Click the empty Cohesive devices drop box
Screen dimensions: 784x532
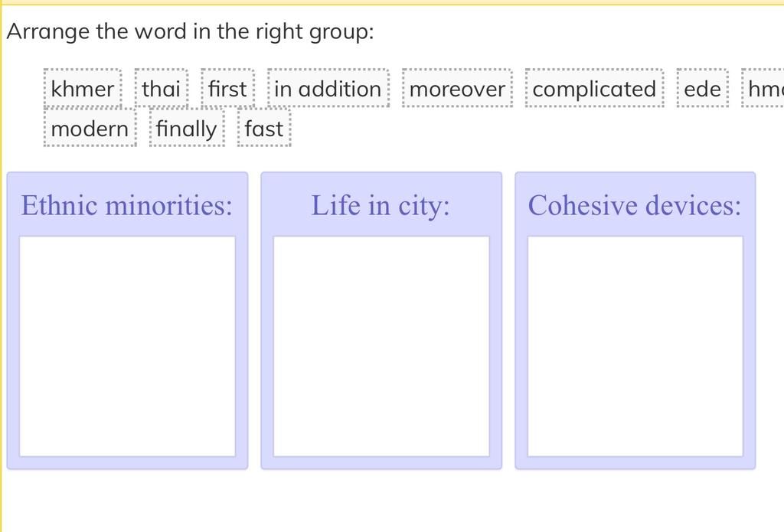pos(635,346)
